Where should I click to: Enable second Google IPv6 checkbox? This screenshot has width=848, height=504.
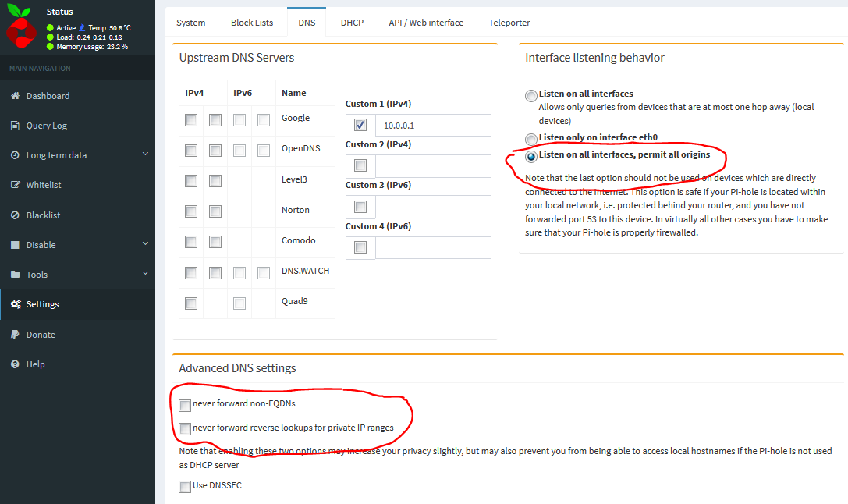264,120
